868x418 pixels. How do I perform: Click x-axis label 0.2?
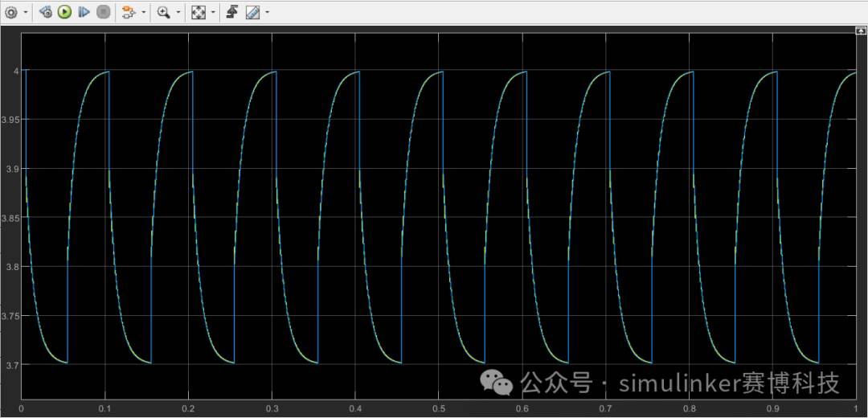pos(188,408)
